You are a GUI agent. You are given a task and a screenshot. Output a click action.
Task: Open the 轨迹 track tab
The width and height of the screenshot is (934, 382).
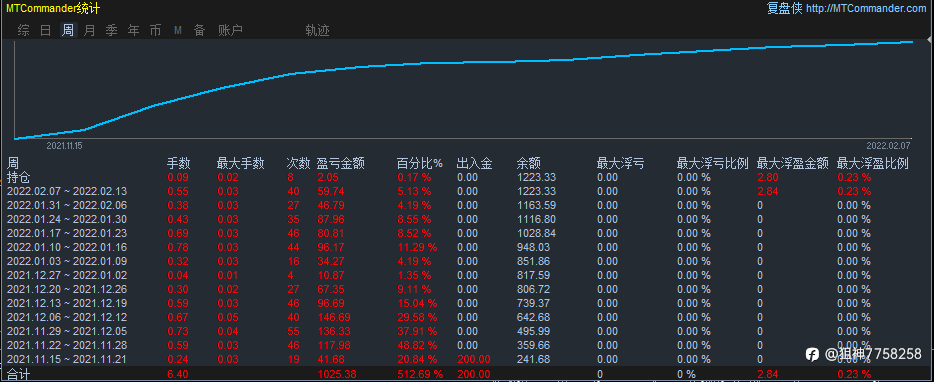317,30
